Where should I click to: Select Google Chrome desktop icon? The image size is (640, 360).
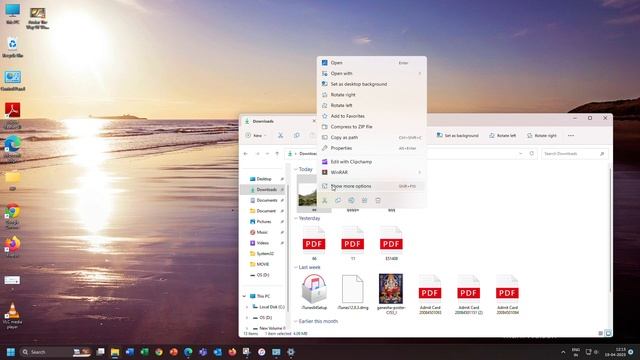coord(12,216)
